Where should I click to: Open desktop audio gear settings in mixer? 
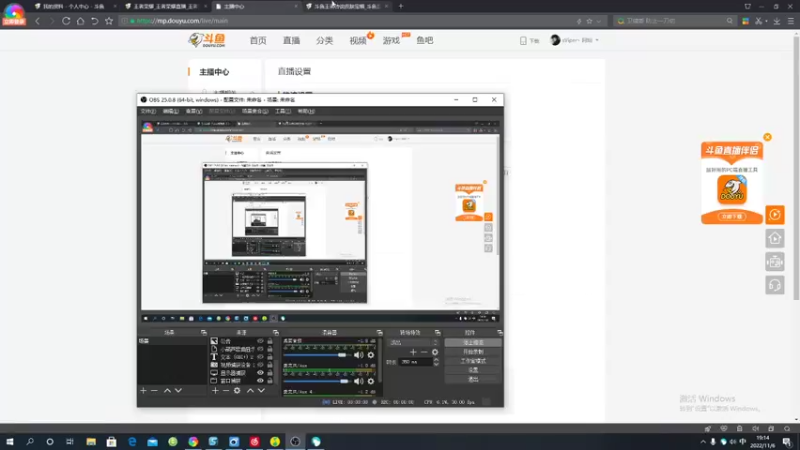[x=371, y=355]
